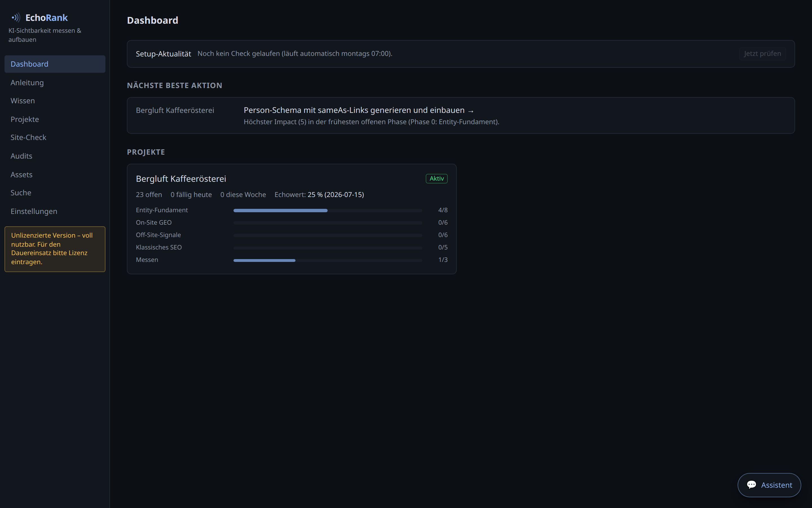Click the 1/3 count for Messen
This screenshot has width=812, height=508.
(x=443, y=260)
